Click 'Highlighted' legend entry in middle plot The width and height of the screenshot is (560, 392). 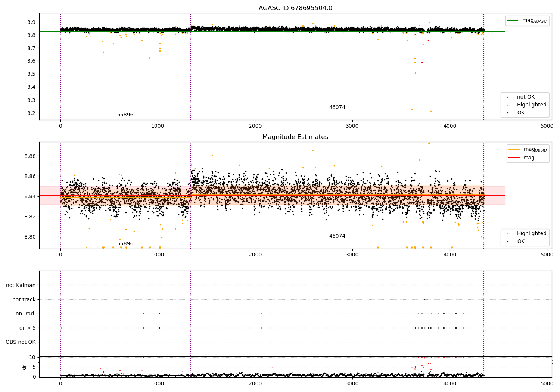click(526, 234)
